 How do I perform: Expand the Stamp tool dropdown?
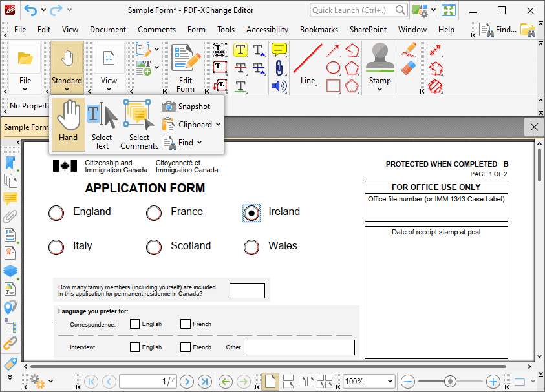point(379,89)
